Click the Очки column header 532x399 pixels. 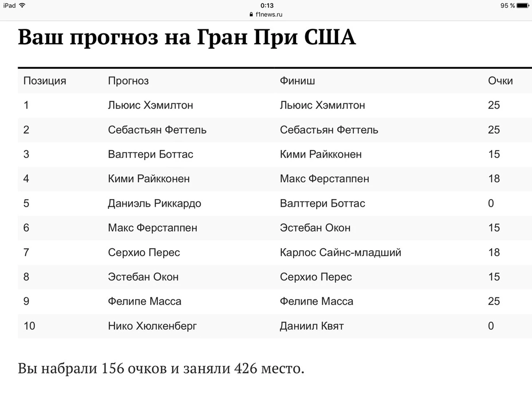coord(500,81)
